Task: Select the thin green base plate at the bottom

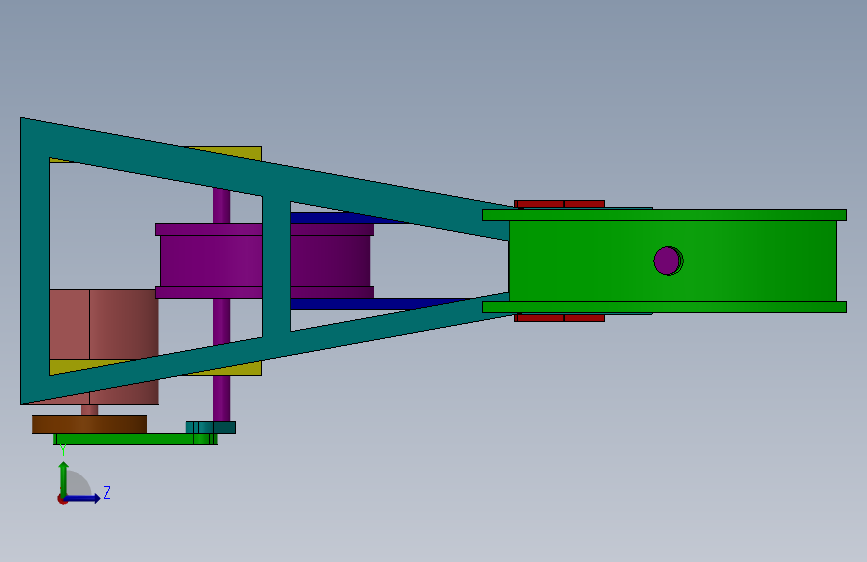Action: tap(133, 439)
